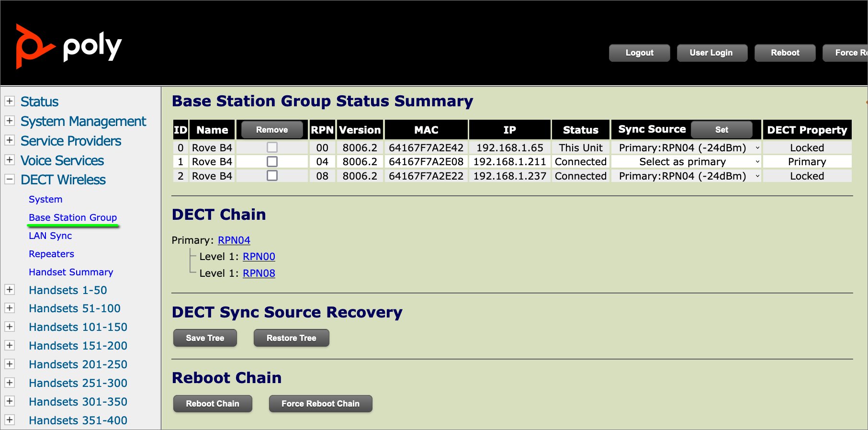This screenshot has width=868, height=430.
Task: Click the Poly logo icon
Action: [x=34, y=46]
